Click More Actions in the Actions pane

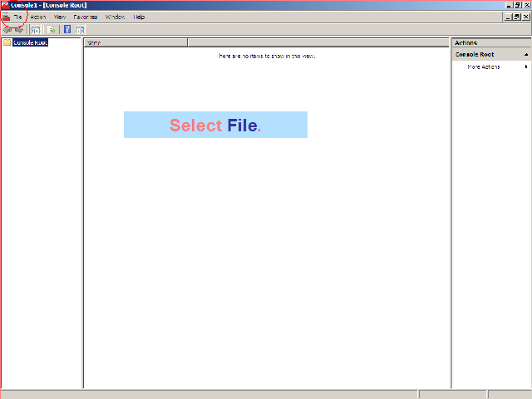(x=484, y=66)
